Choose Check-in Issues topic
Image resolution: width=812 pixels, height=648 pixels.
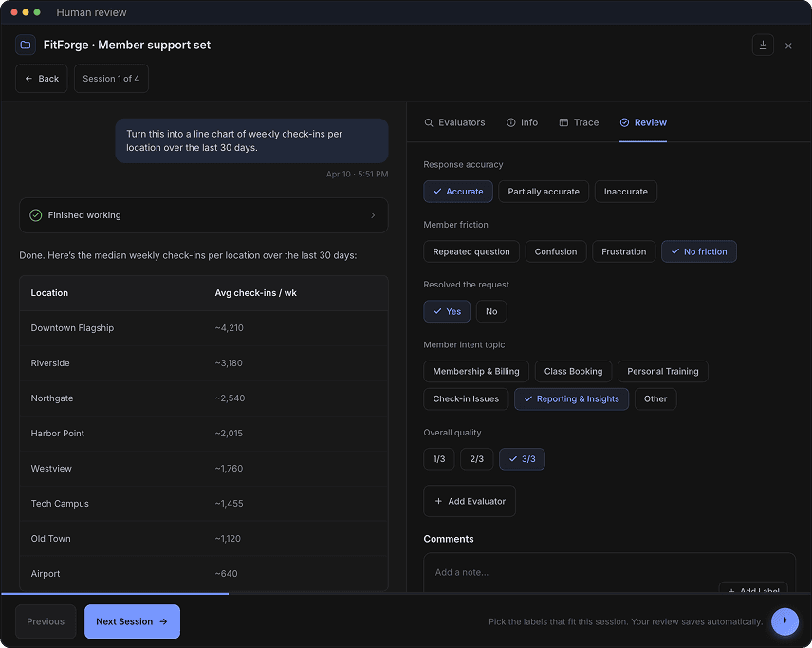coord(466,399)
